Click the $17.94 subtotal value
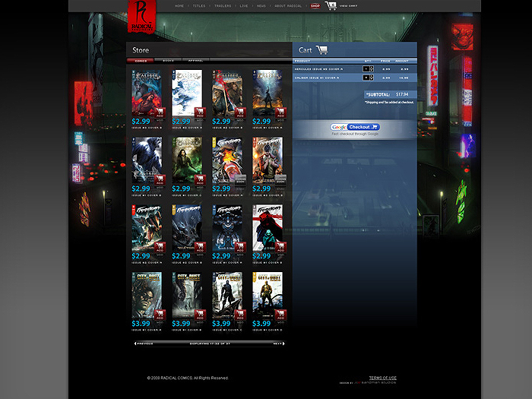 pos(402,94)
